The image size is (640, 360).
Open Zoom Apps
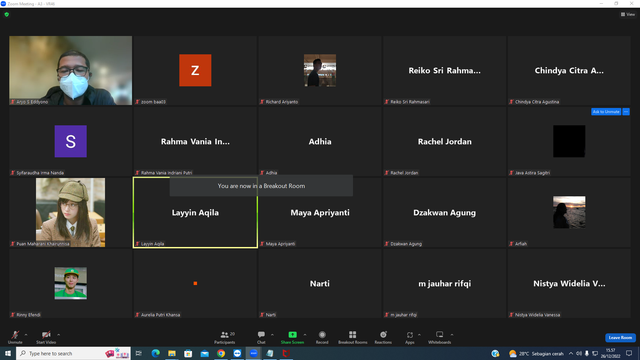pyautogui.click(x=410, y=337)
